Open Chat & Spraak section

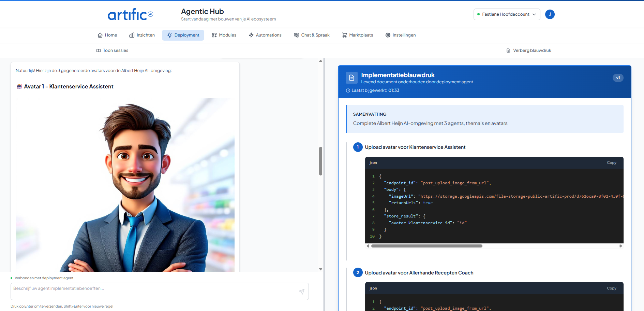312,35
